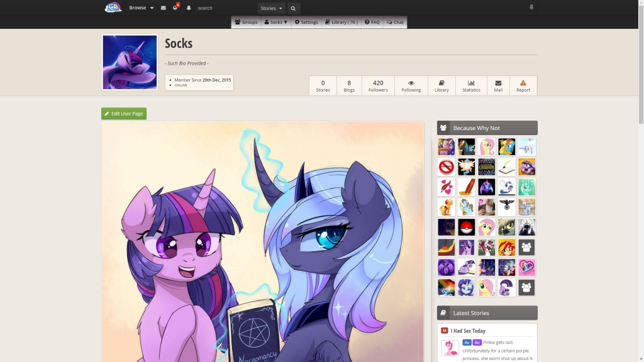Open the gryphon face group icon
This screenshot has width=644, height=362.
[x=506, y=227]
